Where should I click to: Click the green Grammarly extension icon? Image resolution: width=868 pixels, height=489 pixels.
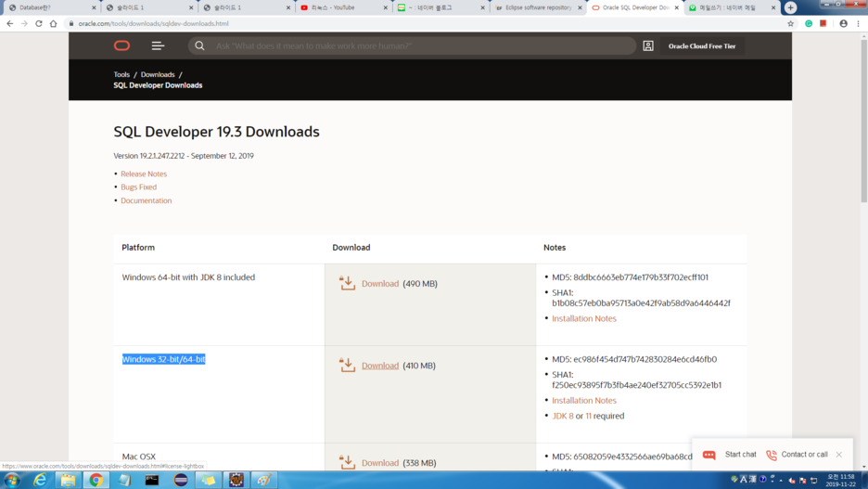point(809,24)
